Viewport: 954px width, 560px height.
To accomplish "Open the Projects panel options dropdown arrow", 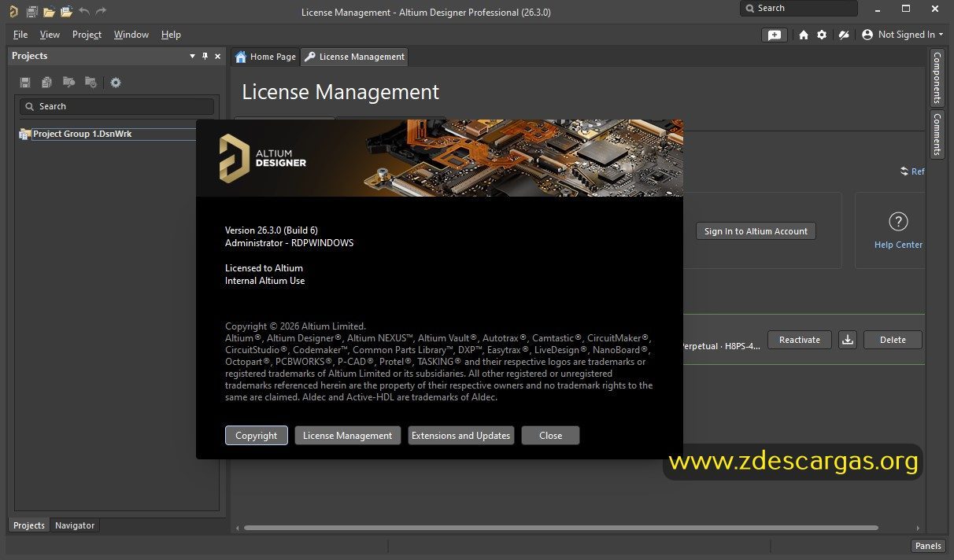I will click(193, 56).
